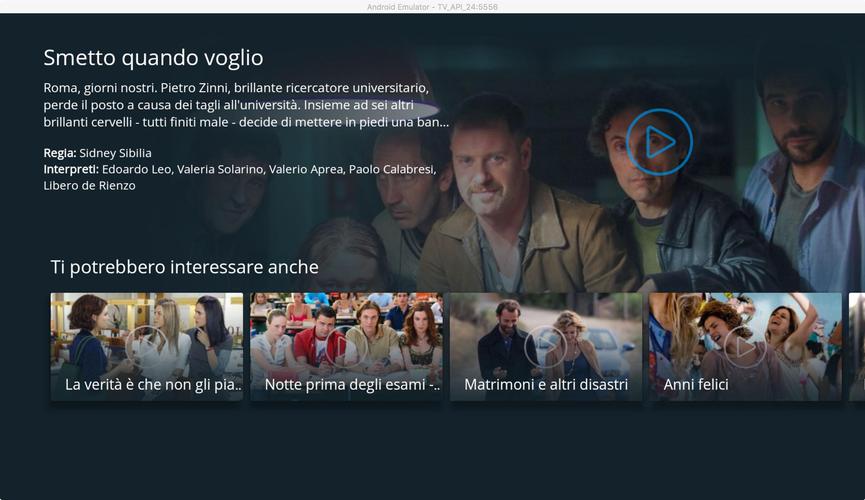The height and width of the screenshot is (500, 865).
Task: Click the 'Interpreti' cast list text
Action: 240,177
